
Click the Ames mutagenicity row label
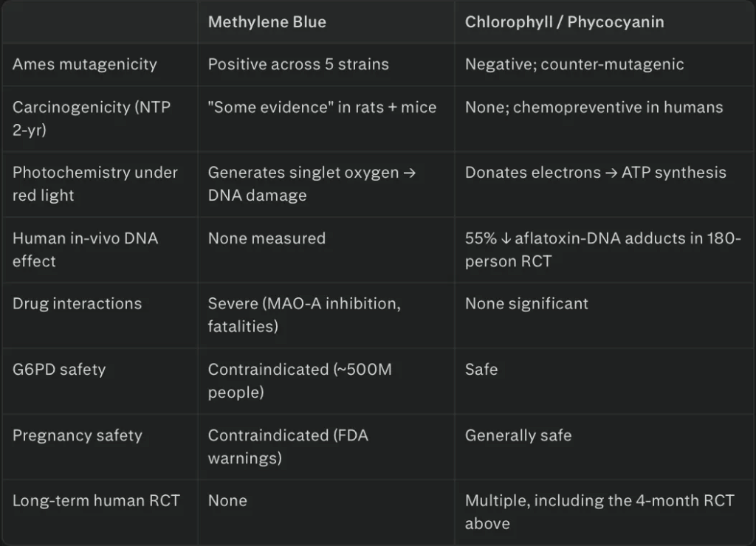pos(85,65)
